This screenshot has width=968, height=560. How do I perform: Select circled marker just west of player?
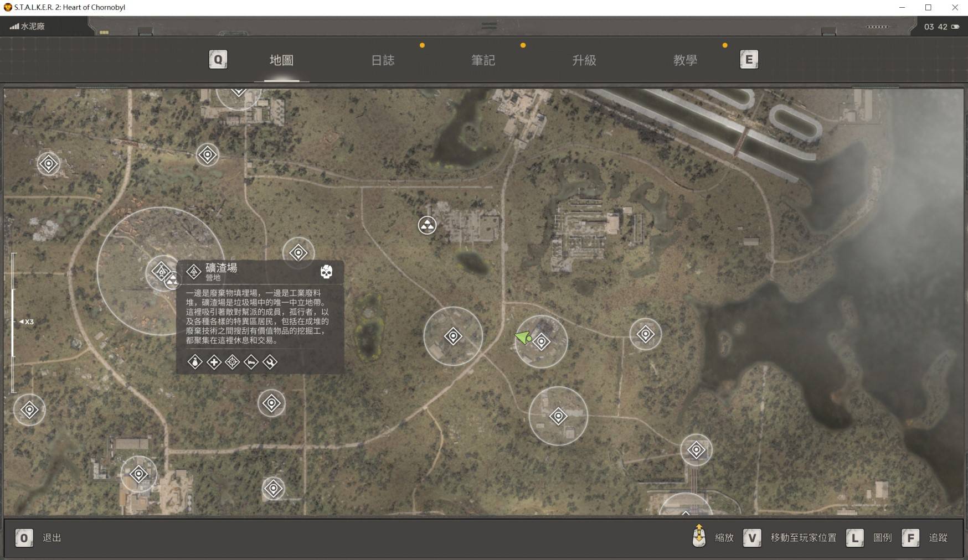453,336
